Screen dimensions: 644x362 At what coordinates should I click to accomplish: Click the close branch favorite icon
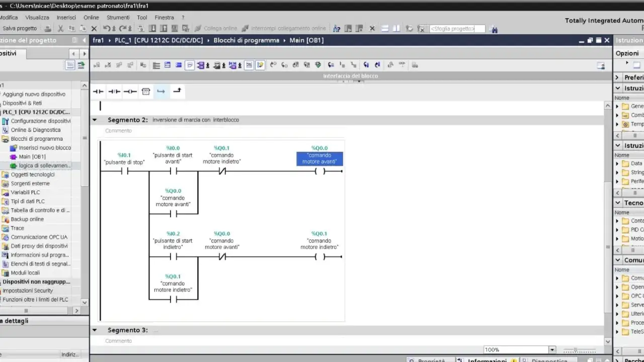(x=177, y=92)
